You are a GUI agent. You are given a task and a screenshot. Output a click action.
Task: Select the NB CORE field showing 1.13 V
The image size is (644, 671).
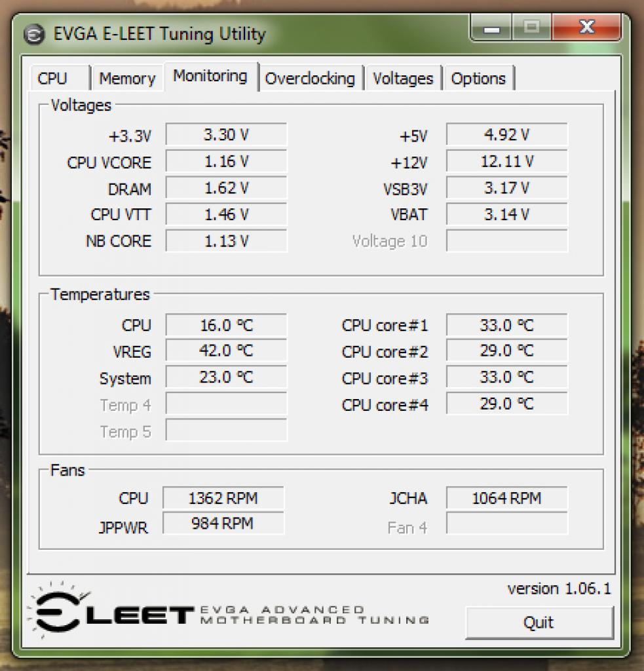(226, 241)
